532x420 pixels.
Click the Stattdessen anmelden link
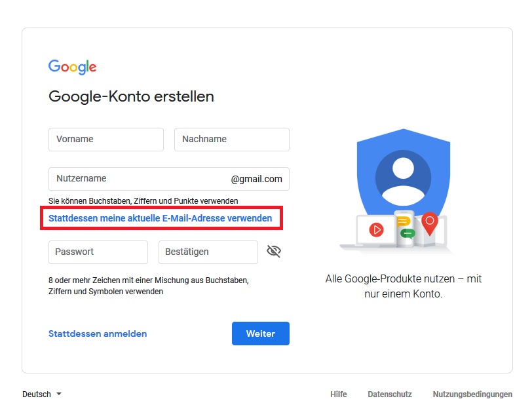[98, 334]
